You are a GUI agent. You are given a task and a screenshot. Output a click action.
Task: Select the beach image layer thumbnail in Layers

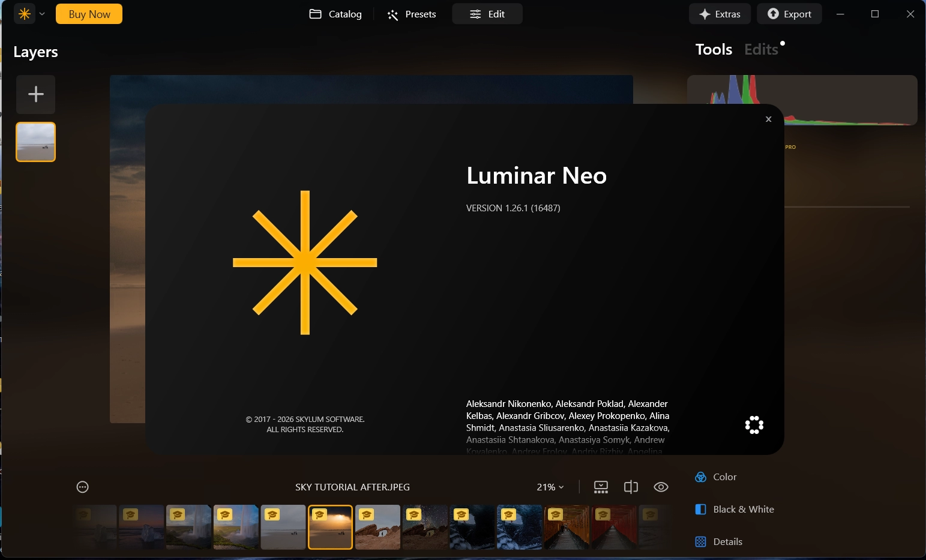pyautogui.click(x=36, y=142)
